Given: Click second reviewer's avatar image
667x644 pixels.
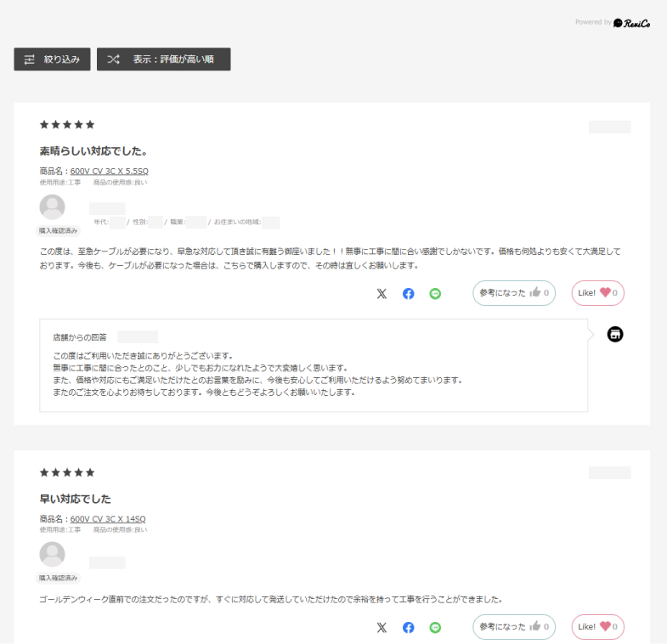Looking at the screenshot, I should pos(53,555).
